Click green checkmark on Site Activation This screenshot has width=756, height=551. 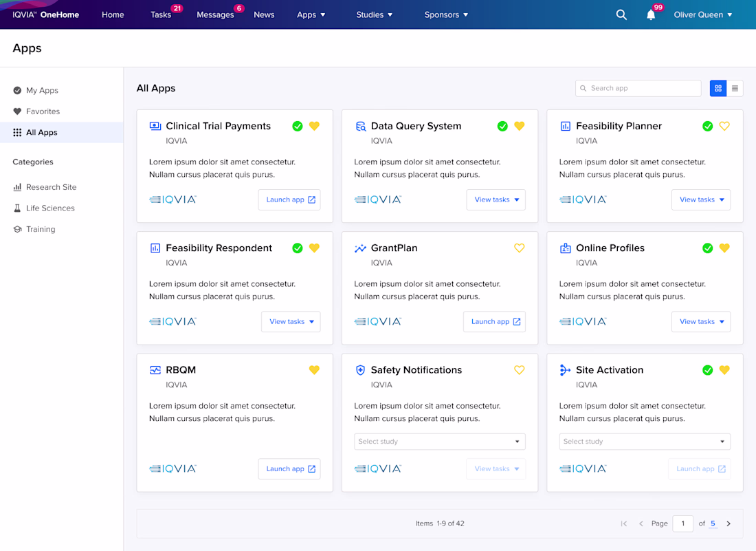pyautogui.click(x=707, y=370)
